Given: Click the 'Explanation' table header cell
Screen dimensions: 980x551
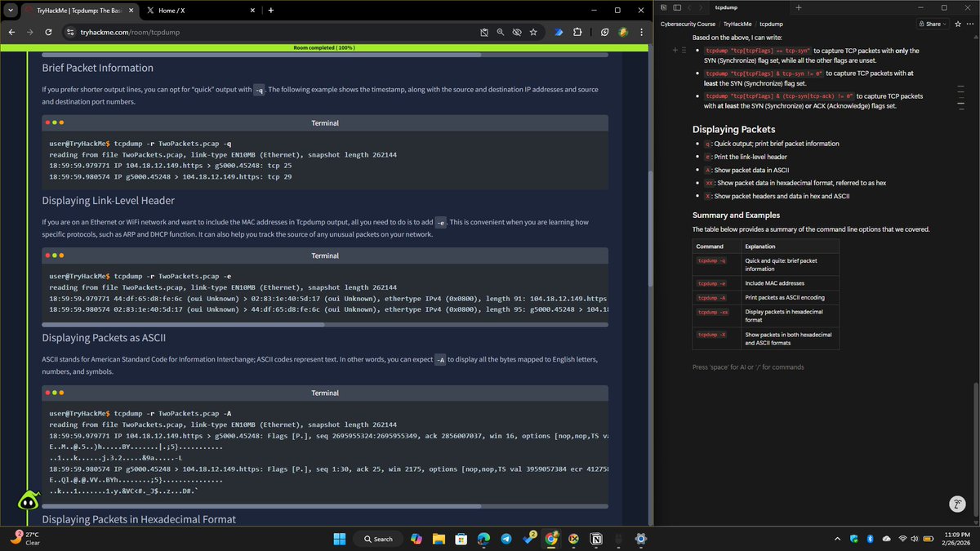Looking at the screenshot, I should coord(790,247).
